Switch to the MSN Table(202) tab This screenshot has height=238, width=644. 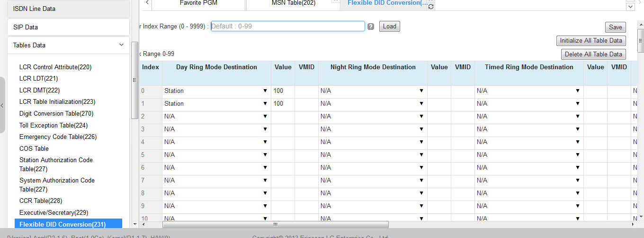coord(293,3)
